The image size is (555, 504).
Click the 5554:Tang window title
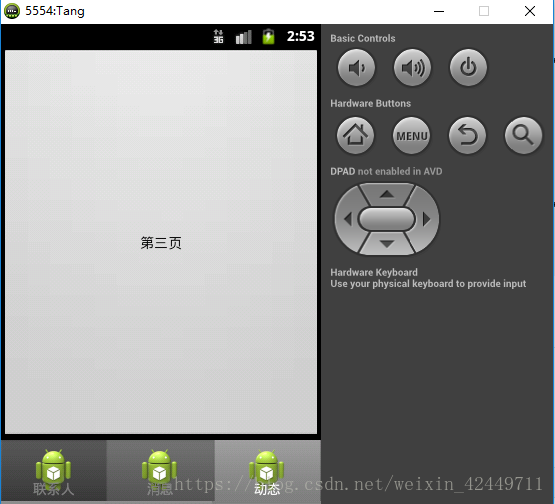[x=55, y=11]
